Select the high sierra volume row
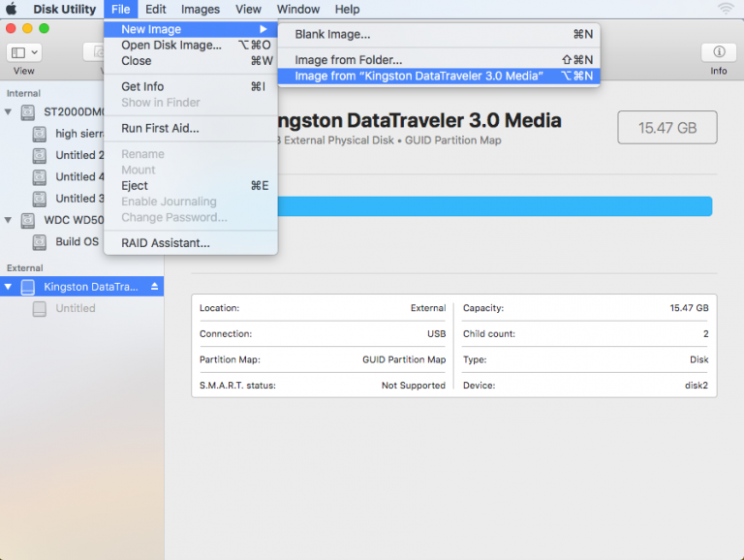744x560 pixels. pyautogui.click(x=52, y=134)
